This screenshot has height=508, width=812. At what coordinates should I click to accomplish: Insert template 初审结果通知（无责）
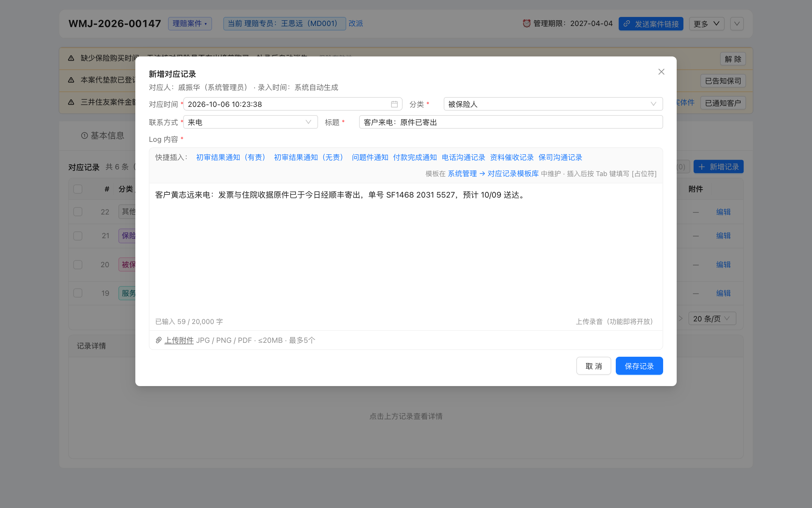pyautogui.click(x=310, y=157)
